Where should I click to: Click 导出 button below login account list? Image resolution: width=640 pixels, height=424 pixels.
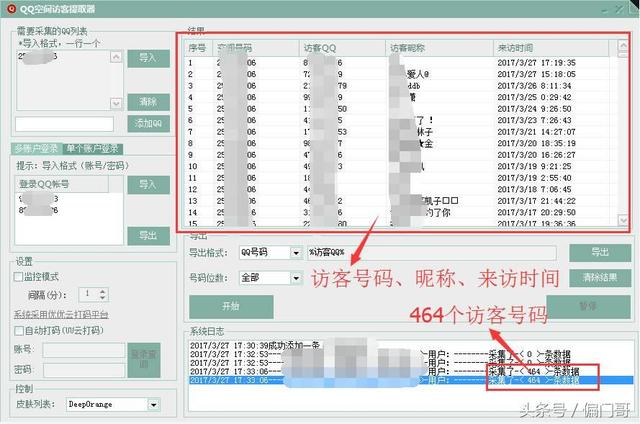(x=149, y=236)
